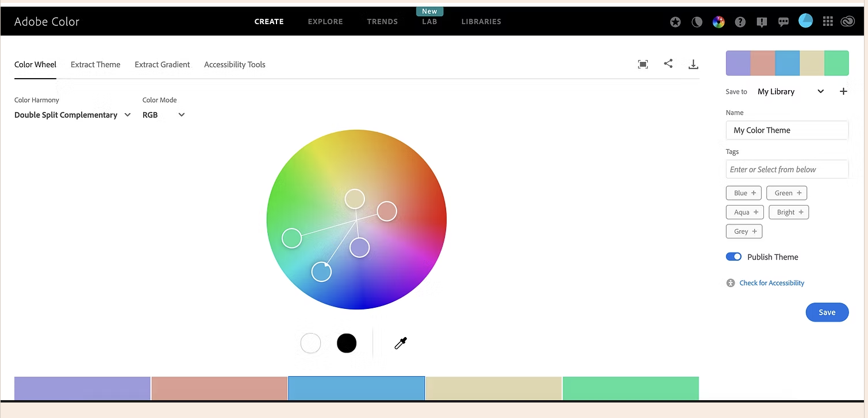The image size is (868, 418).
Task: Click the color wheel icon in header
Action: tap(719, 22)
